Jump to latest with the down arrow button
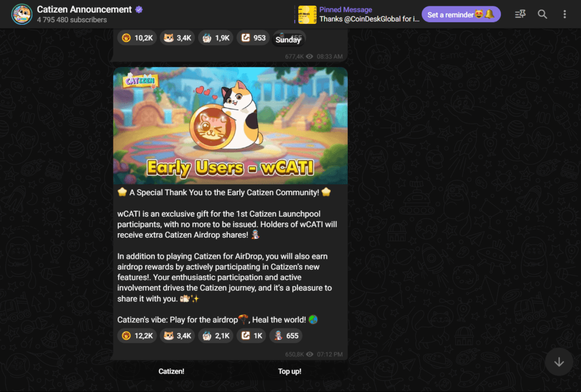This screenshot has width=581, height=392. [559, 362]
